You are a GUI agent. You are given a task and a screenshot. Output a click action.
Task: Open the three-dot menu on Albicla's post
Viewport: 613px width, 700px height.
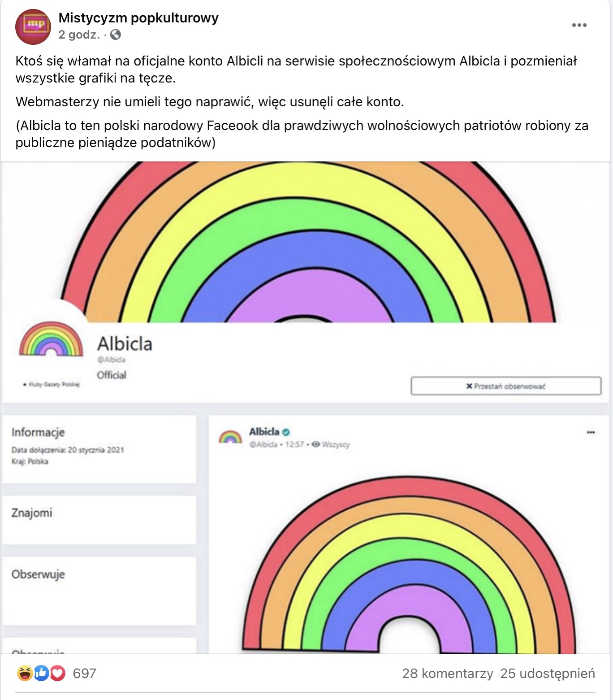[x=591, y=432]
